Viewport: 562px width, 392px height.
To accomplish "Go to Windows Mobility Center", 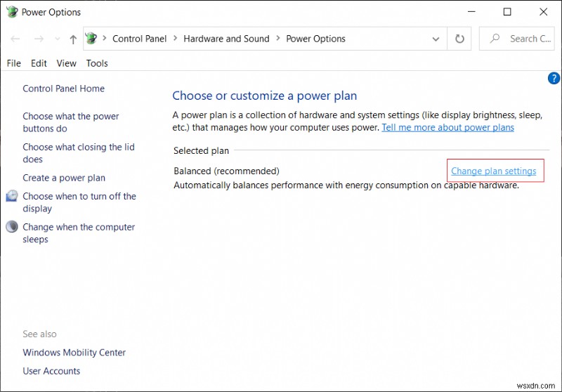I will [74, 353].
